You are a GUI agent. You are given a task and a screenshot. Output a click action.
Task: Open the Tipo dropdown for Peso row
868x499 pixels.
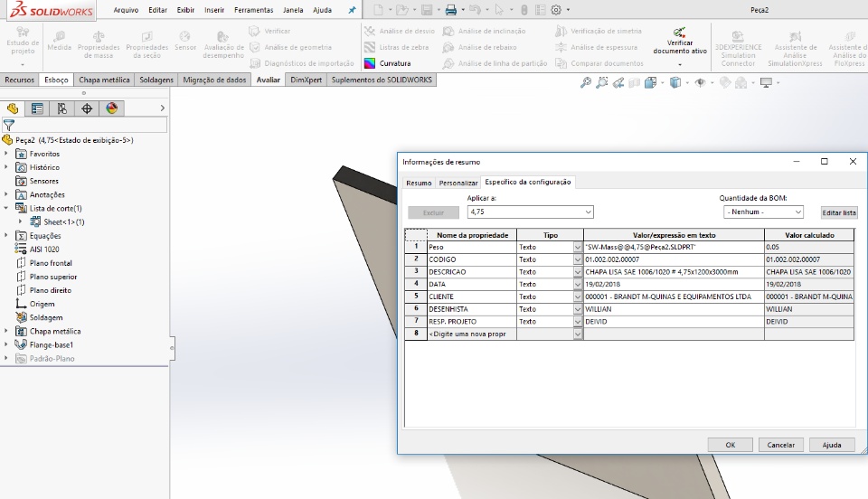coord(578,248)
